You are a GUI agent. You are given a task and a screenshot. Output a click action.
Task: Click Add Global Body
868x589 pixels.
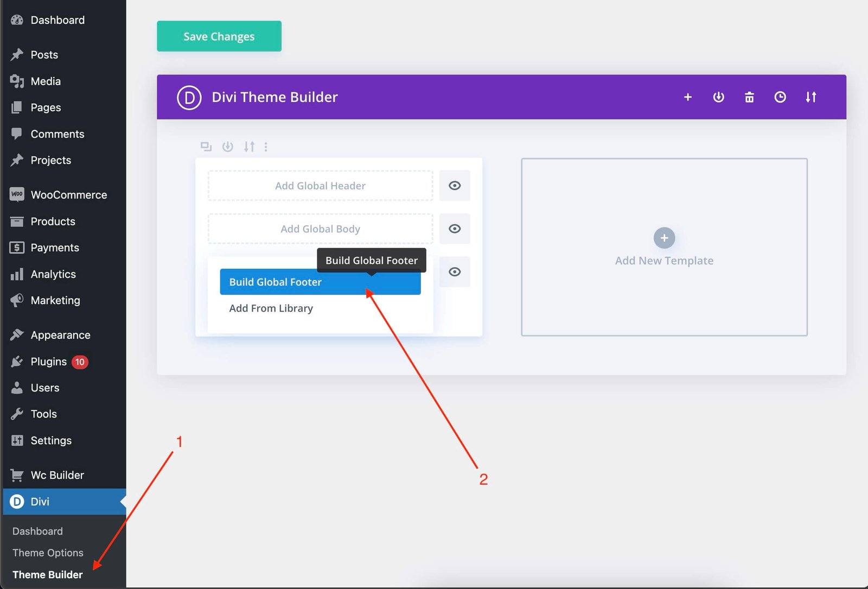(320, 229)
